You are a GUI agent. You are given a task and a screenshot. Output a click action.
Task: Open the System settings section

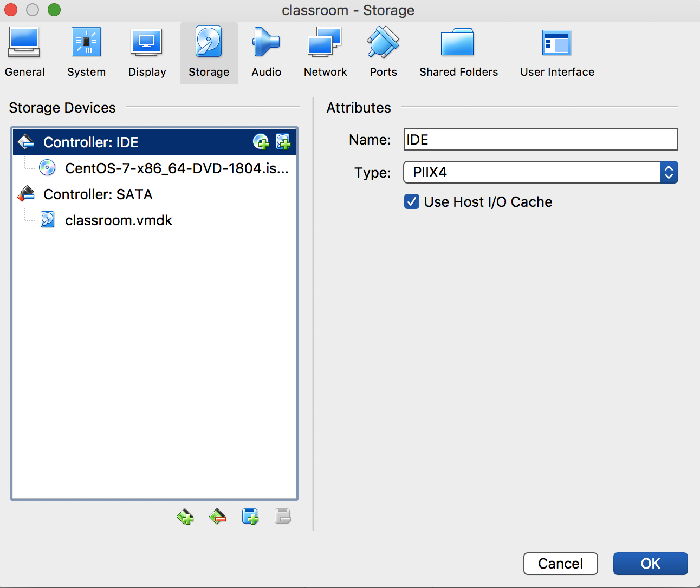coord(86,53)
